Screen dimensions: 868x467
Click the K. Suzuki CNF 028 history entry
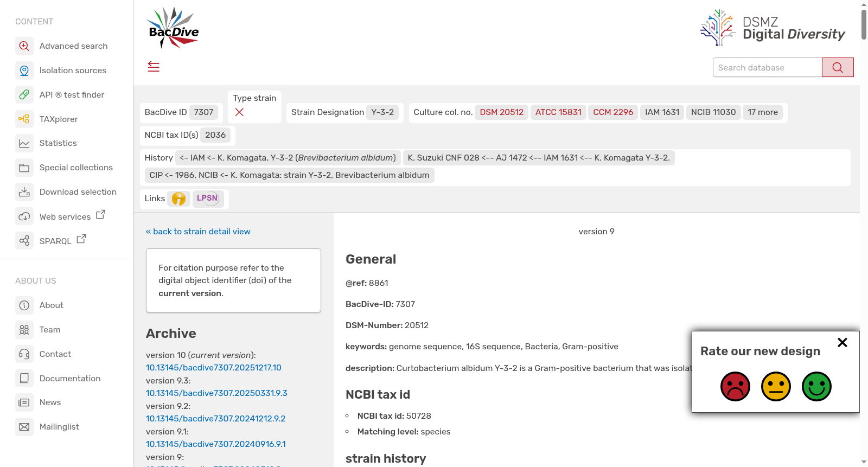tap(539, 158)
